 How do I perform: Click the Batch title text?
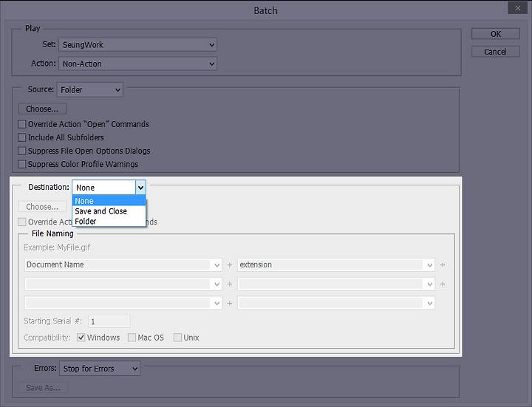[x=266, y=11]
